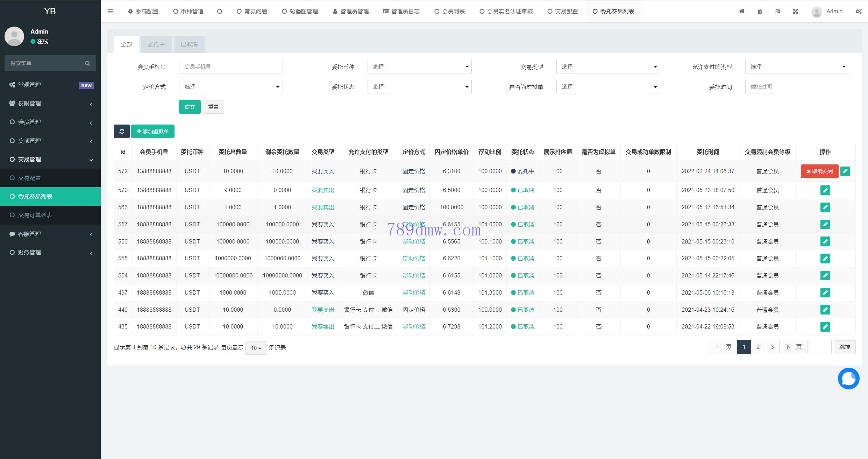868x459 pixels.
Task: Click the edit pencil icon for row 570
Action: (x=825, y=190)
